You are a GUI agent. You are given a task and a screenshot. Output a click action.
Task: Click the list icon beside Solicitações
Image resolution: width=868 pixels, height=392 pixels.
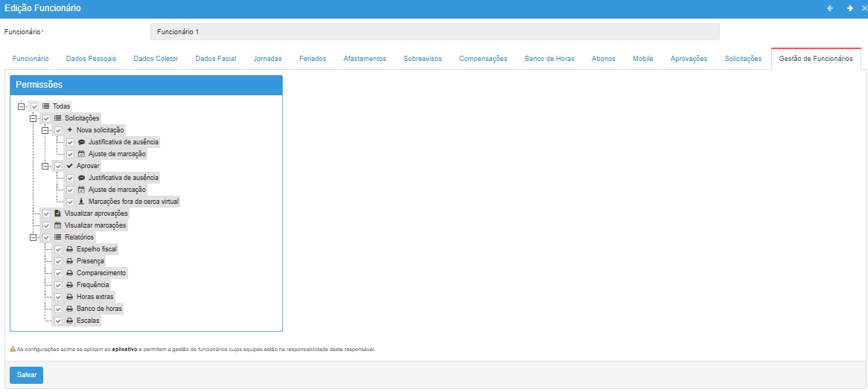click(x=58, y=118)
